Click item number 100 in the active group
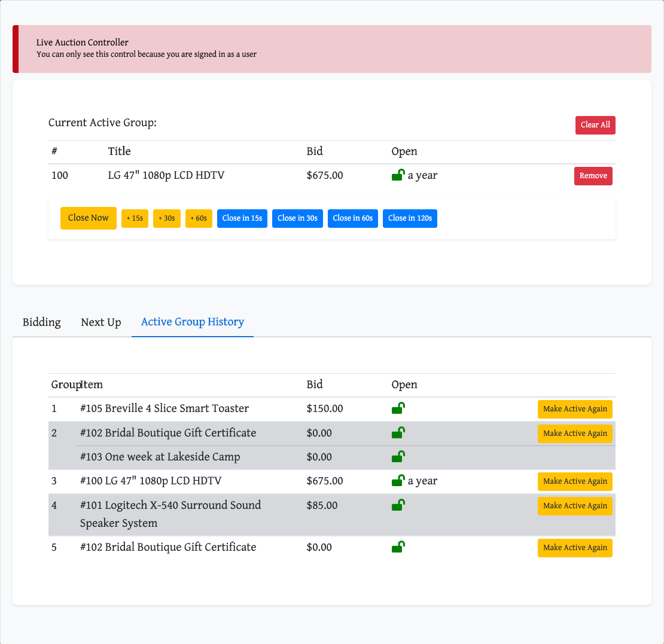The image size is (664, 644). pyautogui.click(x=59, y=175)
